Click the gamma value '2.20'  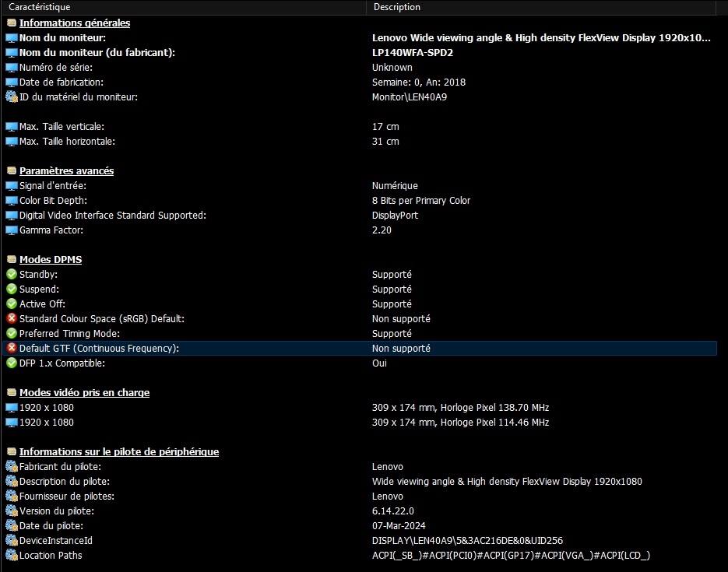(x=382, y=230)
